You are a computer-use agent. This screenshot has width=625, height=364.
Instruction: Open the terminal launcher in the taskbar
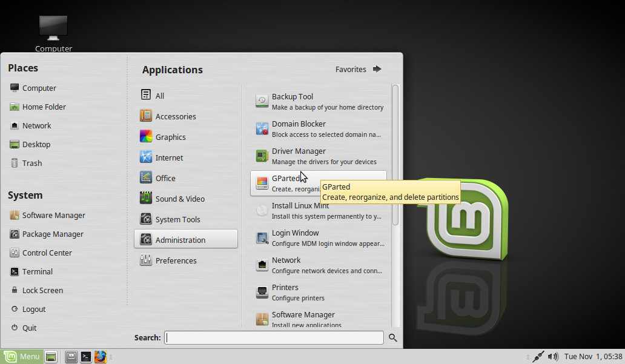86,357
